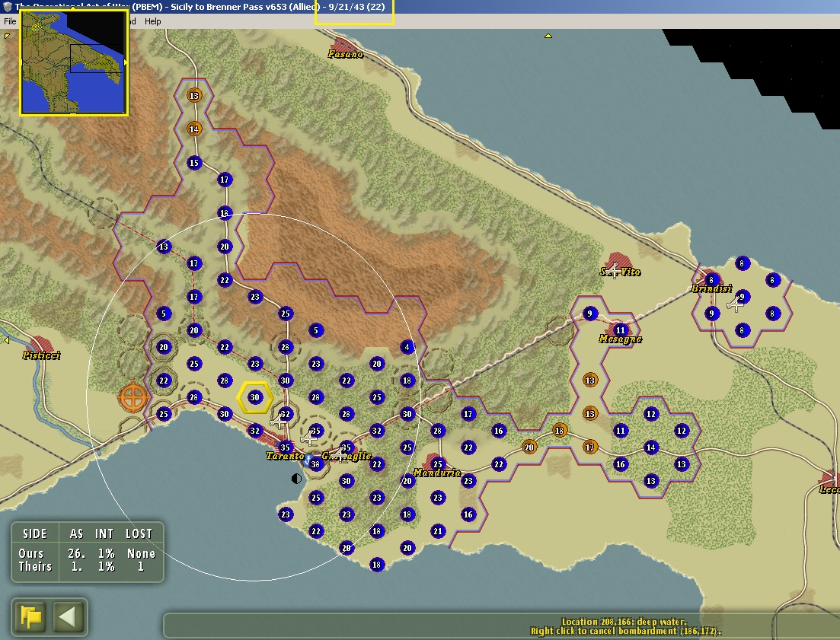Click the black viewport rectangle inside the minimap
Image resolution: width=840 pixels, height=640 pixels.
pyautogui.click(x=97, y=59)
